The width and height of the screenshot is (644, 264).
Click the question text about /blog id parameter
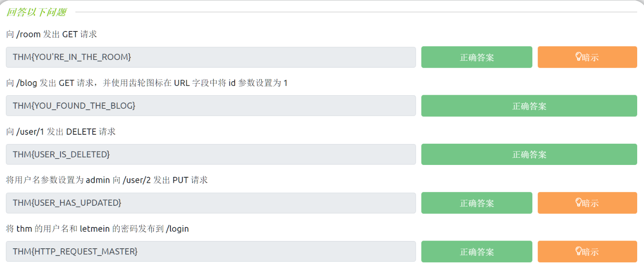(x=147, y=83)
